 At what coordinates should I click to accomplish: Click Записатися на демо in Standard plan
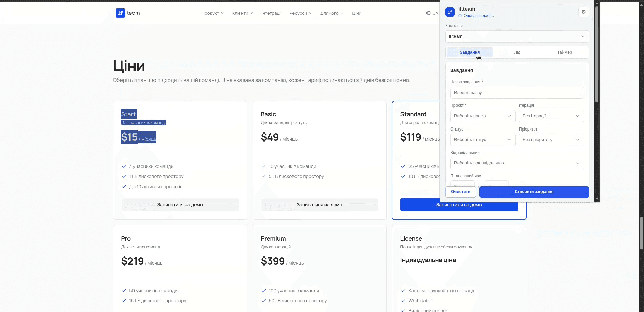tap(459, 205)
